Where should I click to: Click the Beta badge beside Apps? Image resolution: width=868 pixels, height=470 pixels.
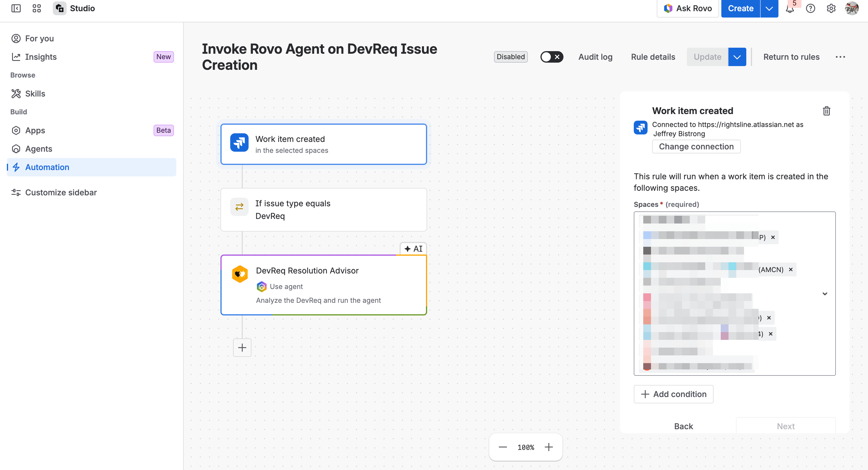tap(163, 130)
